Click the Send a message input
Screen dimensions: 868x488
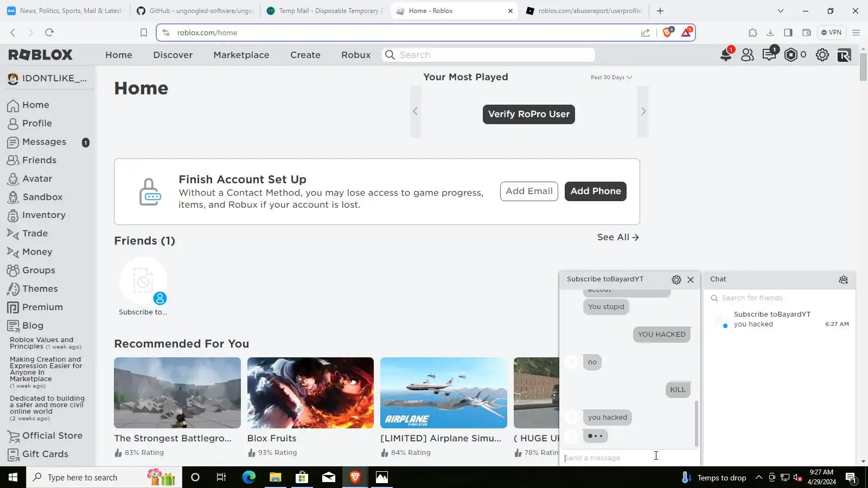(629, 458)
